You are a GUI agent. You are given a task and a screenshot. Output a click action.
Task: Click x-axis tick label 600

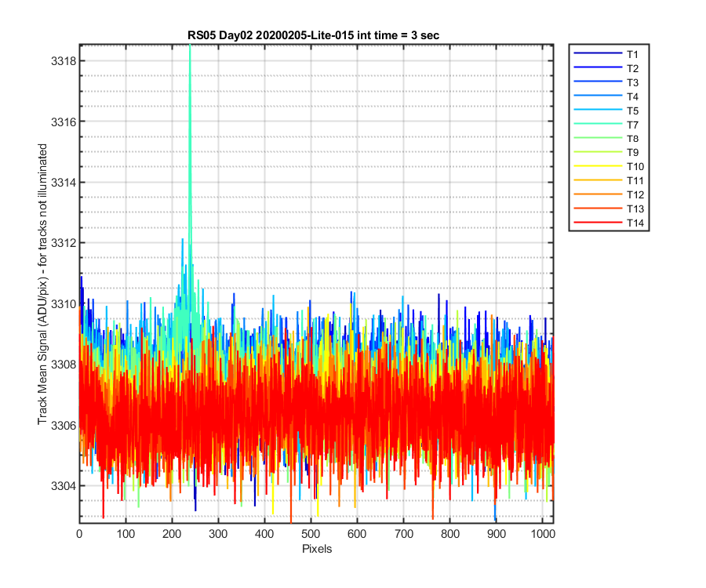coord(358,534)
